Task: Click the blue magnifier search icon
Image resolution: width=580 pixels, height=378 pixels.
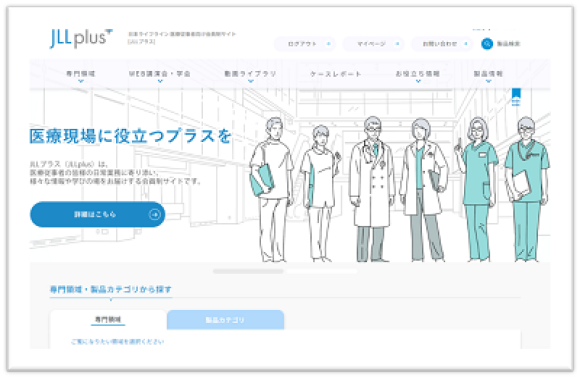Action: coord(487,44)
